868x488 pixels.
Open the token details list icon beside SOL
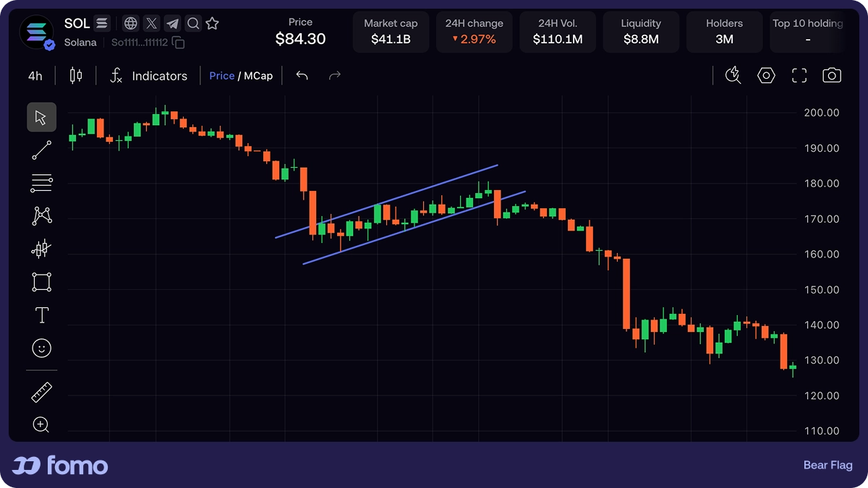pyautogui.click(x=102, y=24)
